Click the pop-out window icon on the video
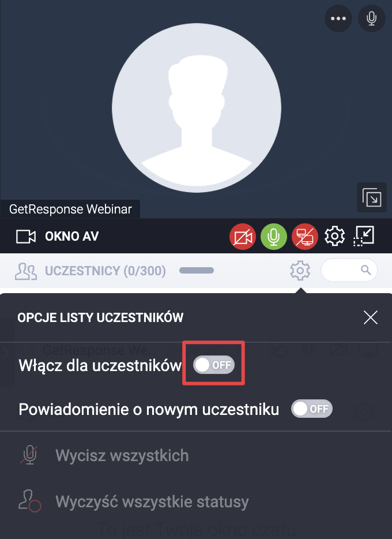Image resolution: width=392 pixels, height=539 pixels. [x=372, y=197]
